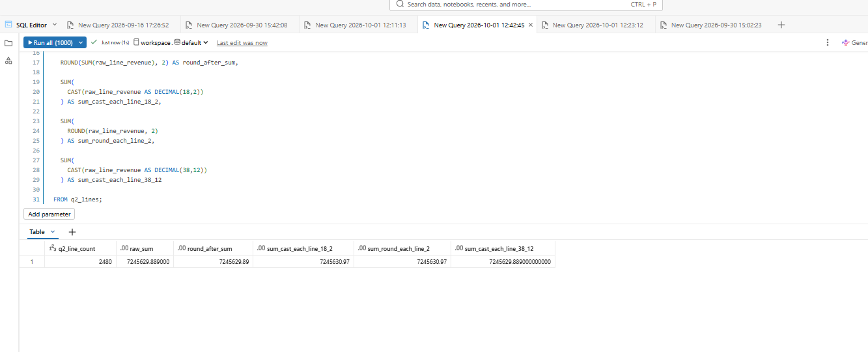The image size is (868, 352).
Task: Close the New Query 2026-10-01 12:42:45 tab
Action: tap(531, 25)
